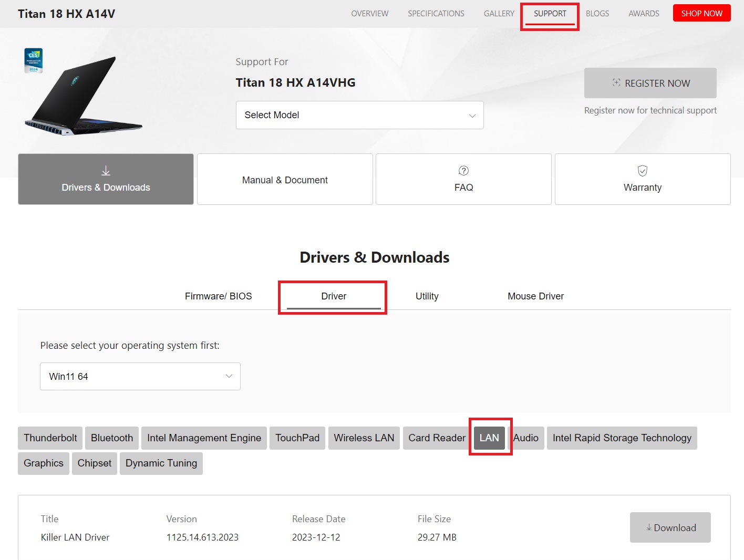The height and width of the screenshot is (560, 744).
Task: Click the SHOP NOW button
Action: click(x=701, y=14)
